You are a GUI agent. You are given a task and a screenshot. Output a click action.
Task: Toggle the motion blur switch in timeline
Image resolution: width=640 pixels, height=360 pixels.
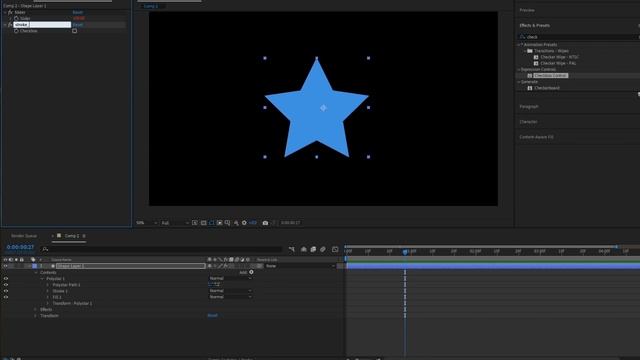pos(323,249)
